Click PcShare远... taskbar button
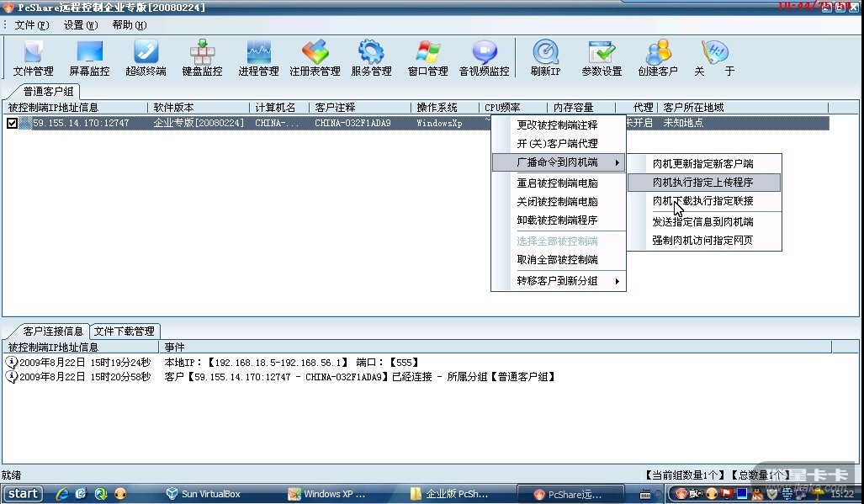 click(570, 494)
